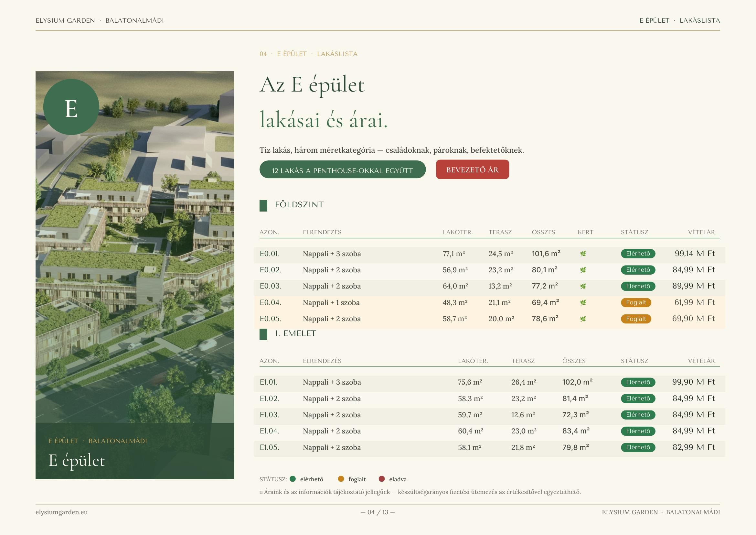Click the terrace size 26,4 m²
This screenshot has width=756, height=535.
524,382
